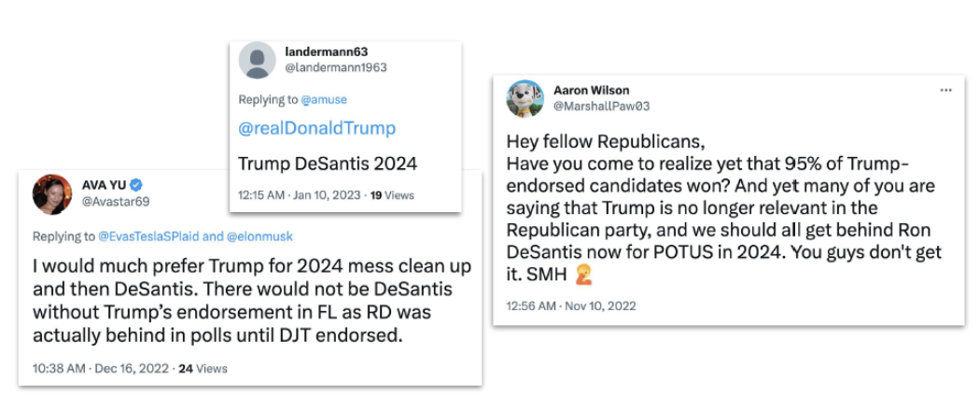
Task: Click the landermann63 display name
Action: point(327,52)
